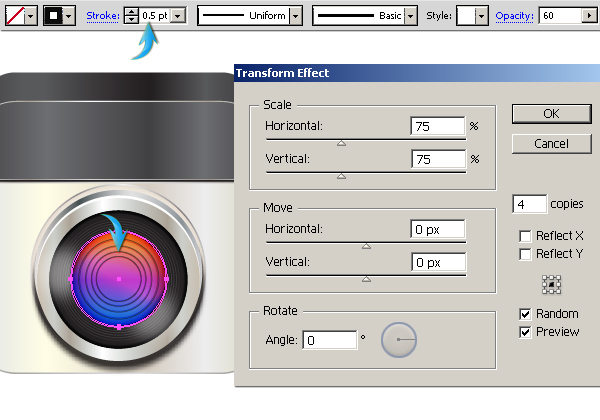Viewport: 600px width, 420px height.
Task: Uncheck the Preview checkbox
Action: (525, 332)
